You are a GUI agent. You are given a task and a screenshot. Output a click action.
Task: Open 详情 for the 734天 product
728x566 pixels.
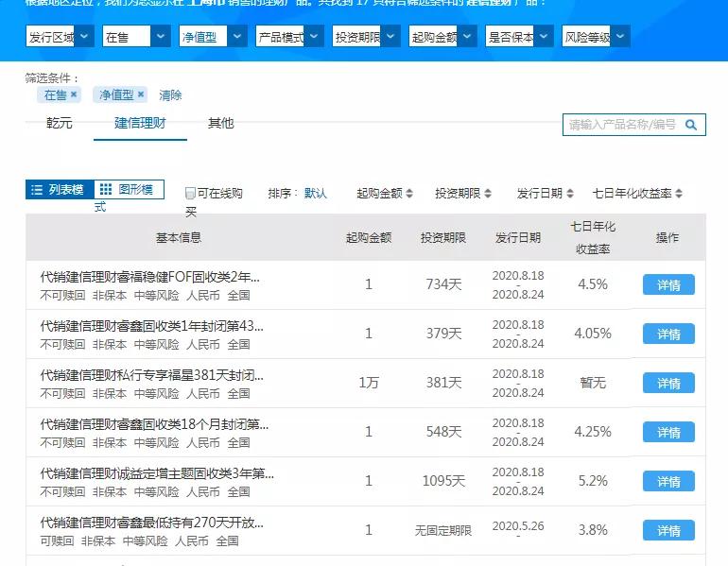668,284
